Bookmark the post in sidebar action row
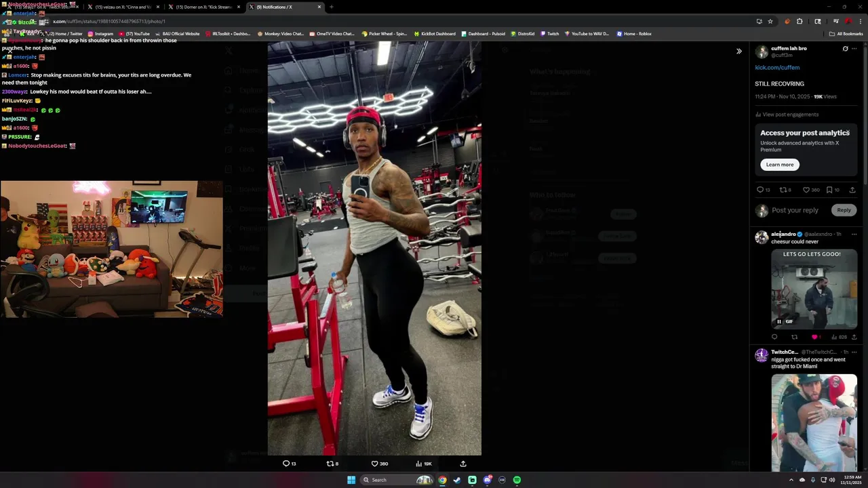Screen dimensions: 868x488 [829, 190]
